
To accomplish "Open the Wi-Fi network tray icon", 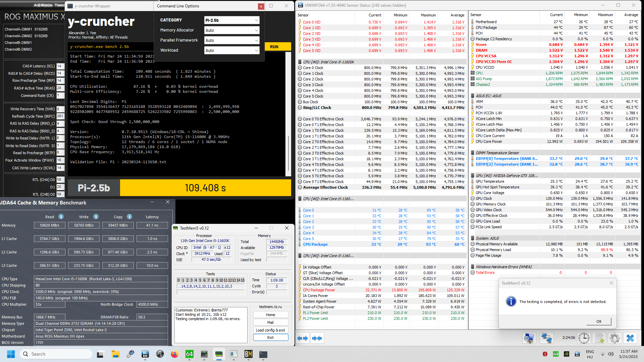I will (602, 354).
